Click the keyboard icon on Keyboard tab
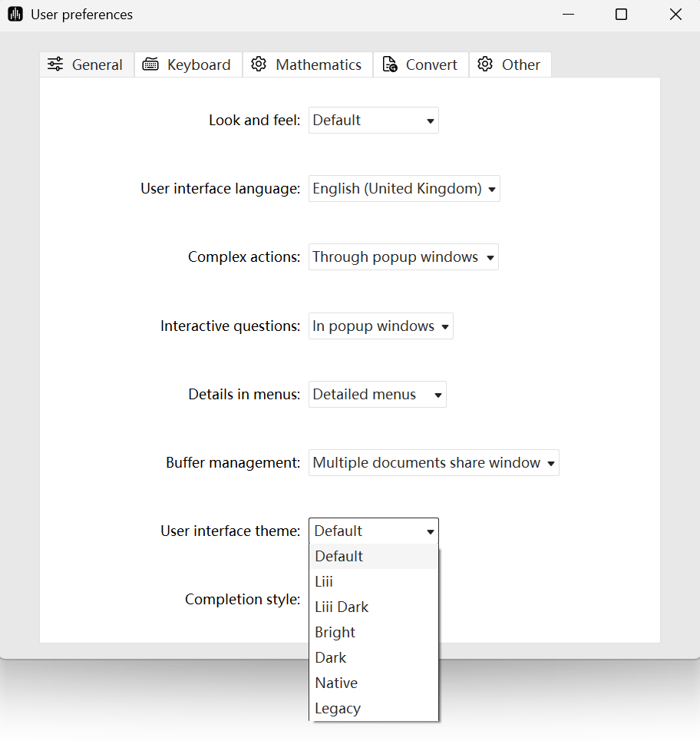This screenshot has height=741, width=700. pyautogui.click(x=150, y=65)
